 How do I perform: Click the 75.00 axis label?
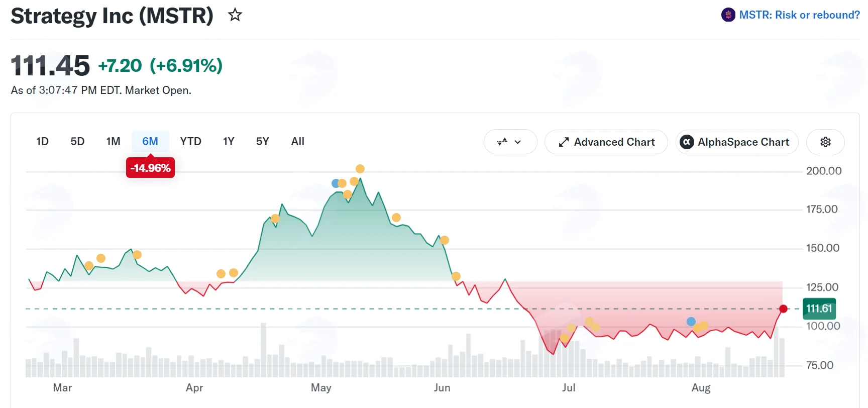[x=820, y=365]
